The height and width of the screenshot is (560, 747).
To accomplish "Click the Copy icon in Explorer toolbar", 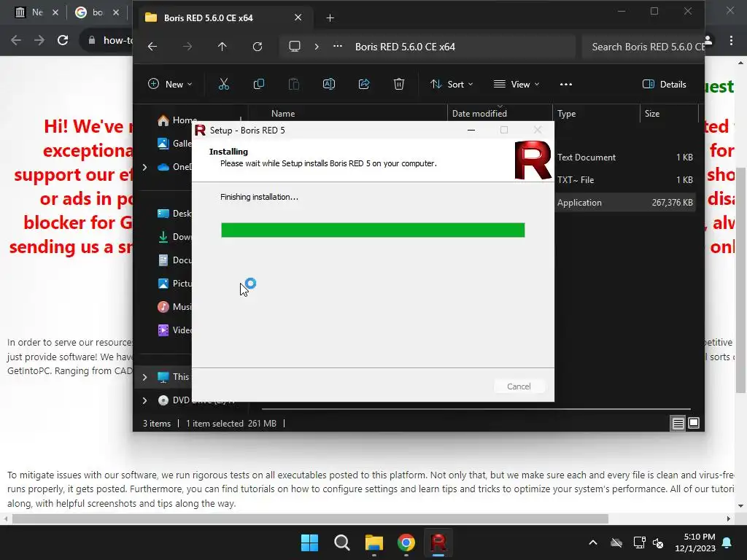I will [259, 85].
